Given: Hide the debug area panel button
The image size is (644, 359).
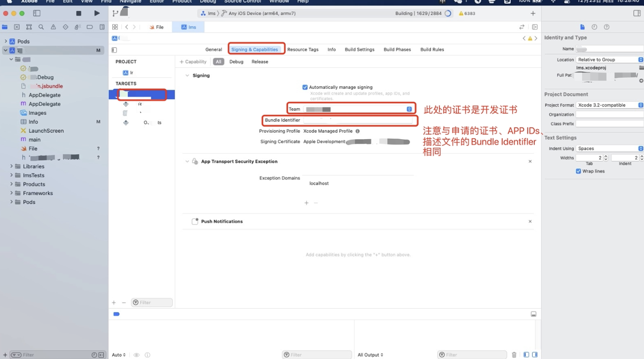Looking at the screenshot, I should pos(533,314).
